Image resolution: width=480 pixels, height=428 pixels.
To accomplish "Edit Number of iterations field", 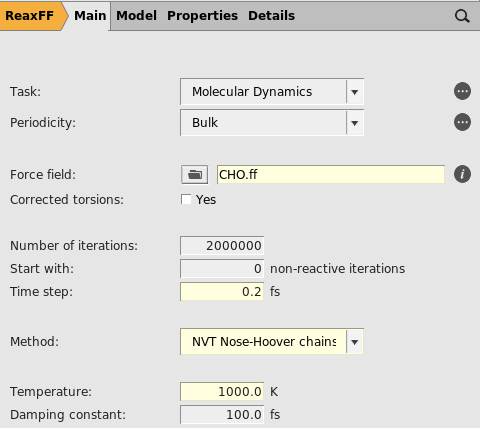I will [x=222, y=246].
